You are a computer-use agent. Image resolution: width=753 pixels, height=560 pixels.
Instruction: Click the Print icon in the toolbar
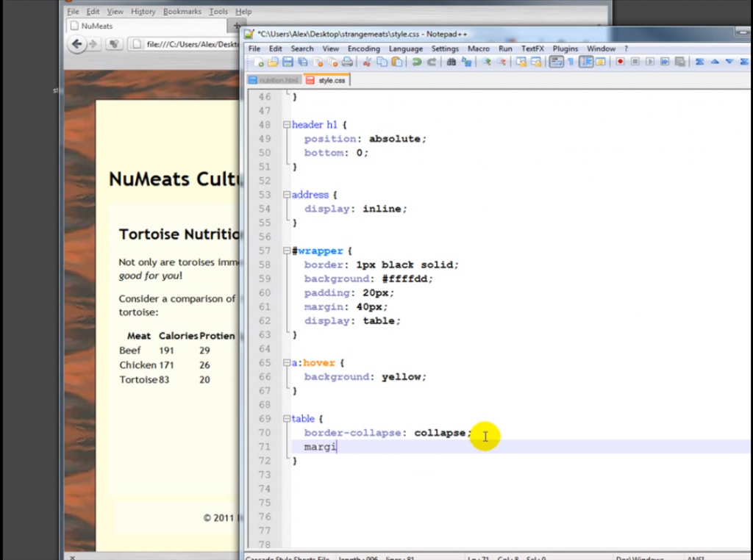pyautogui.click(x=347, y=62)
